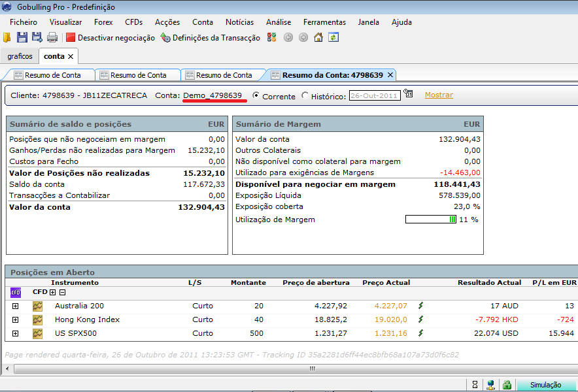Expand all CFD positions with plus button
The width and height of the screenshot is (578, 392).
[53, 293]
